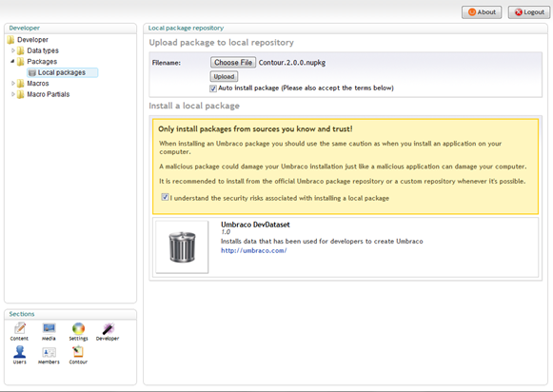The image size is (553, 392).
Task: Toggle the security risks understanding checkbox
Action: pos(165,197)
